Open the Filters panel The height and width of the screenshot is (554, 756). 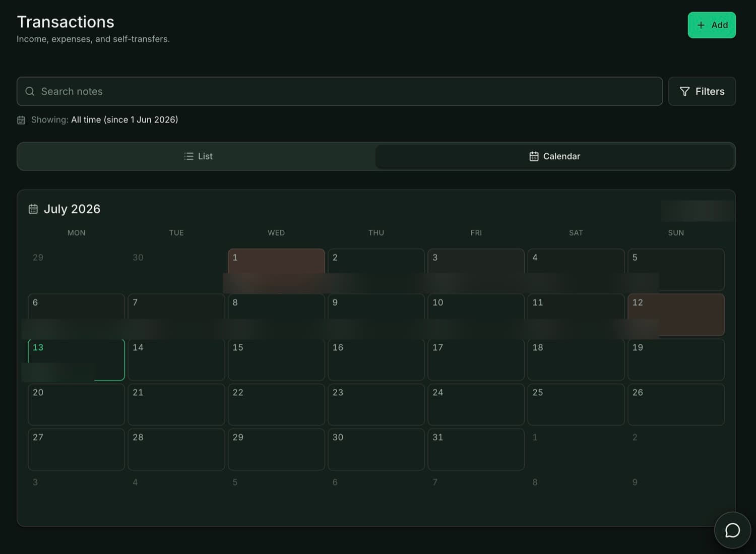(702, 91)
